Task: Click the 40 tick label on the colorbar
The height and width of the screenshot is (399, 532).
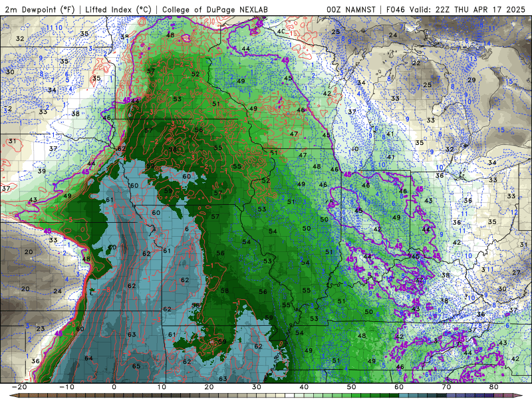Action: pos(304,387)
